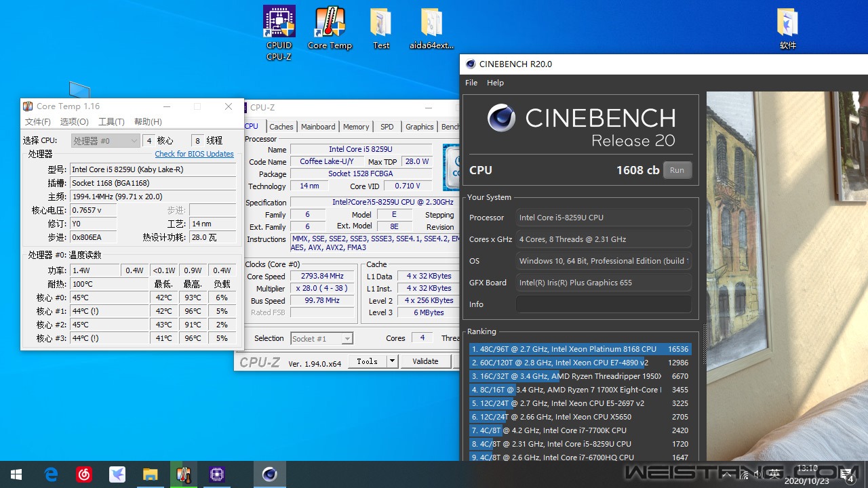Click Check for BIOS Updates link
The height and width of the screenshot is (488, 868).
point(195,154)
